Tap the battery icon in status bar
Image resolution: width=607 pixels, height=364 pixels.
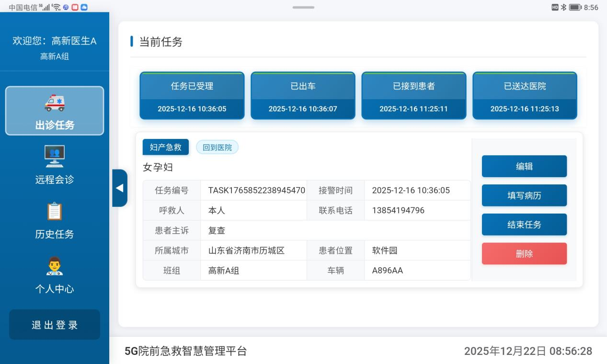[575, 7]
